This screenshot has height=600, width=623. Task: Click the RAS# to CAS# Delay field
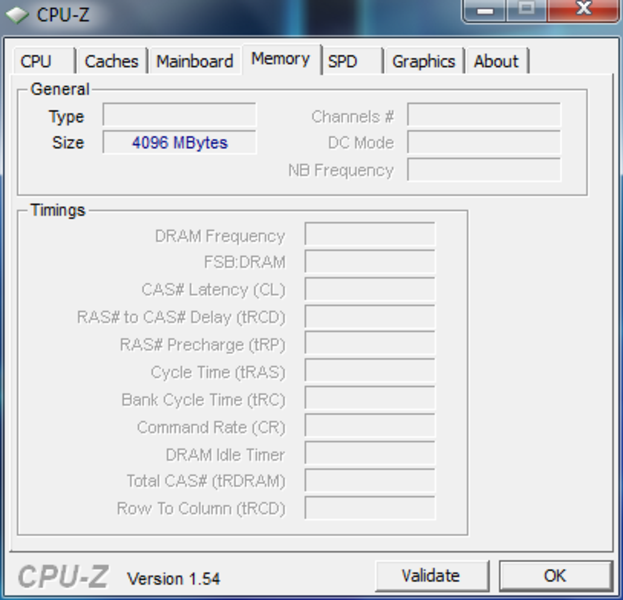coord(370,317)
